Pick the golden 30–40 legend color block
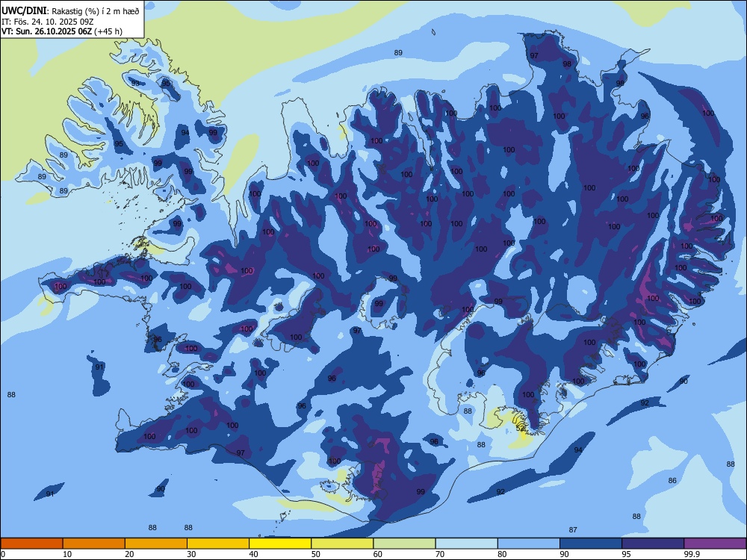Screen dimensions: 747x560 [218, 544]
